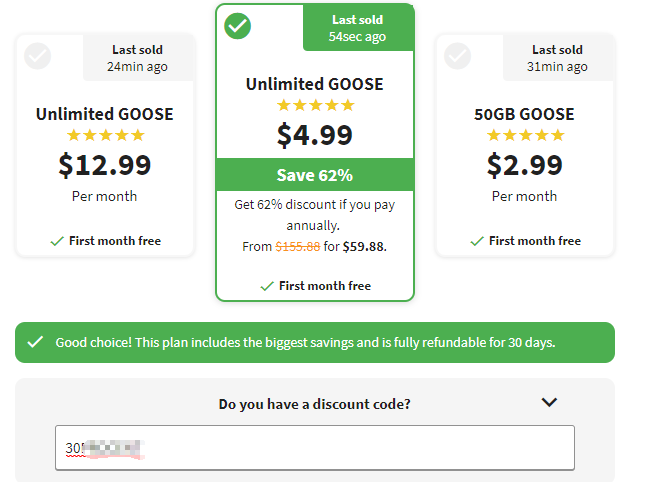Click the $2.99 price on 50GB GOOSE
The height and width of the screenshot is (482, 659).
525,165
